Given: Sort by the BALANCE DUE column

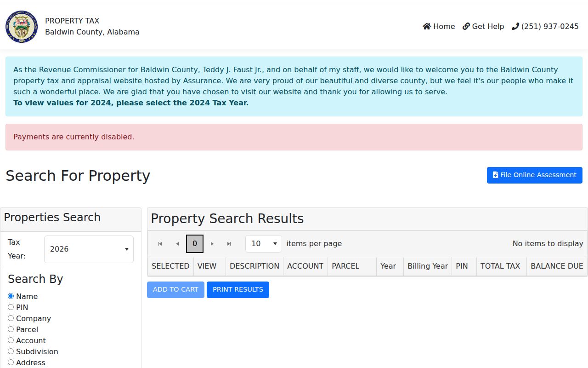Looking at the screenshot, I should 557,266.
